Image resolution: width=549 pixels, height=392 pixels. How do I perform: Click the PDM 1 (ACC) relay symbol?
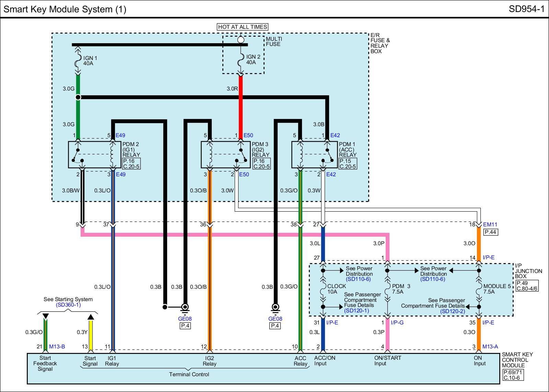(314, 155)
